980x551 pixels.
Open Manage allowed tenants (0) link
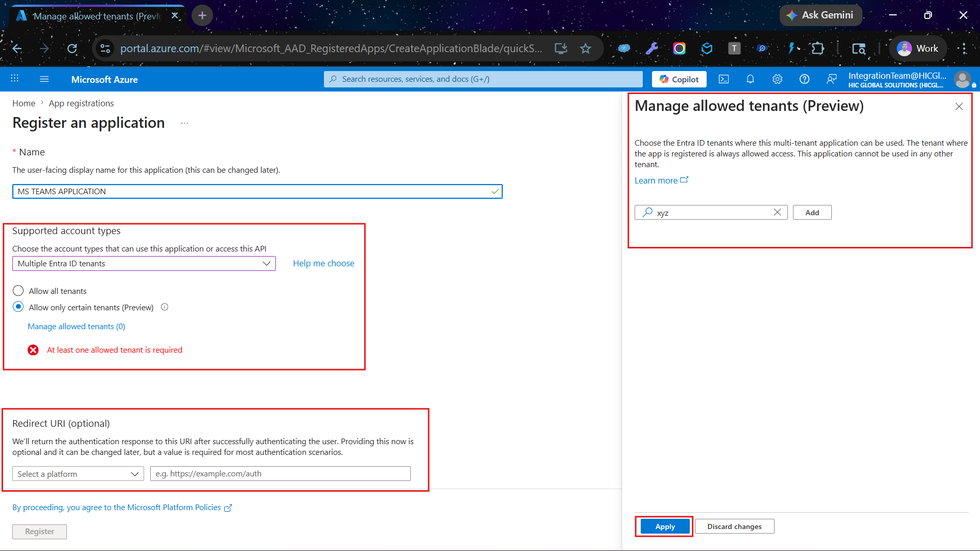coord(76,326)
